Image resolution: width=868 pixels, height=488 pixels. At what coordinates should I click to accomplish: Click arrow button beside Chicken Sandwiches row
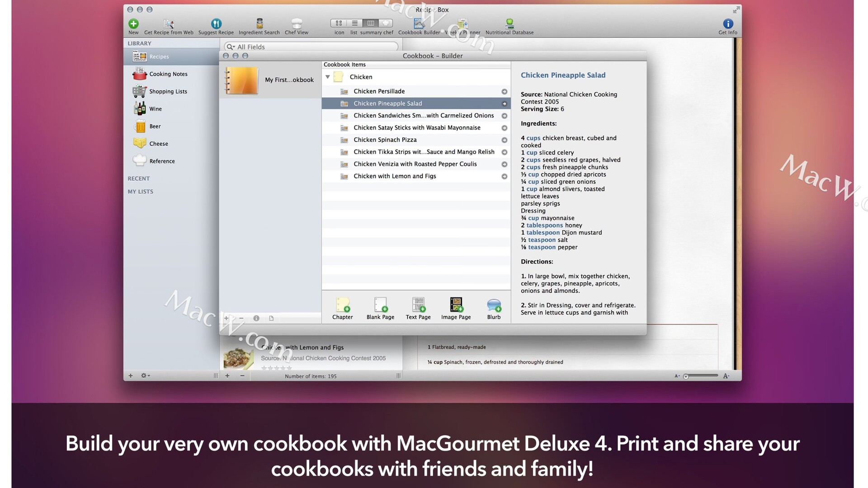tap(504, 116)
